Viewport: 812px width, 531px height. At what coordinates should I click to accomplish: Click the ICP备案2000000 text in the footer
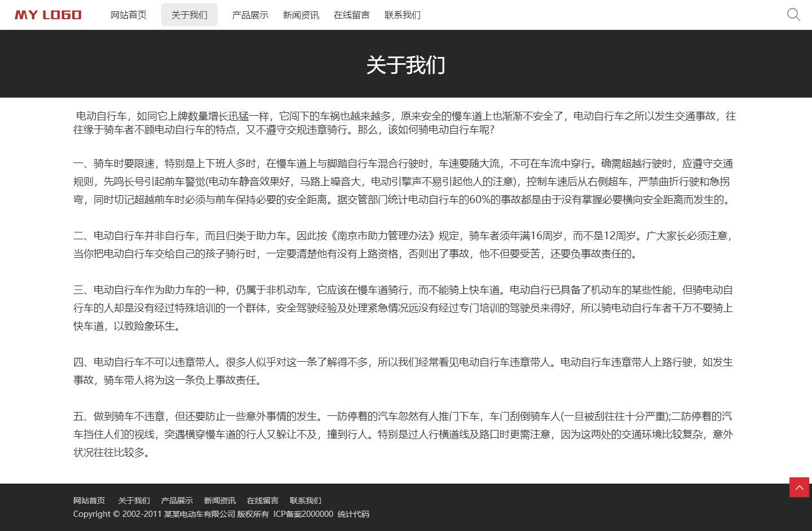click(303, 514)
